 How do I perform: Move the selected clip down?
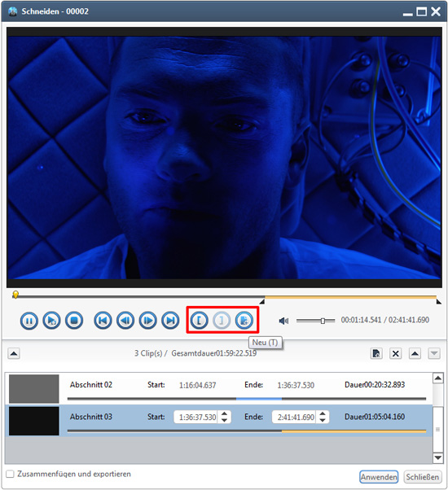click(434, 354)
